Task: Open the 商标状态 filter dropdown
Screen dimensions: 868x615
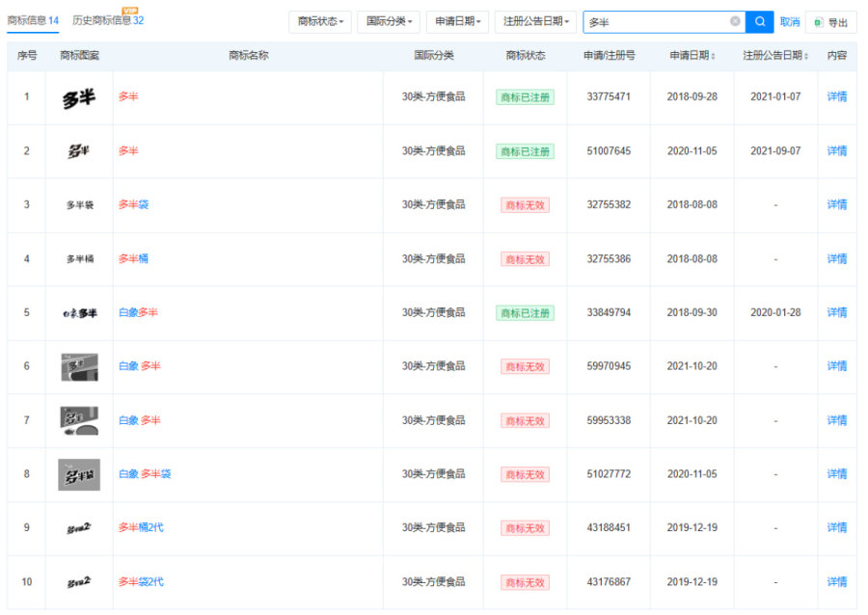Action: [x=319, y=21]
